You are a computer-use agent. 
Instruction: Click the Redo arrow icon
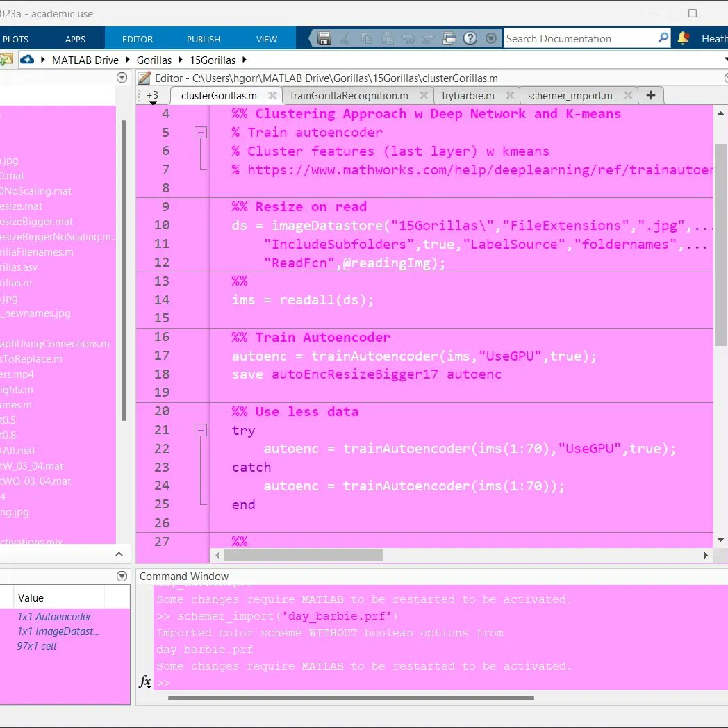[428, 38]
